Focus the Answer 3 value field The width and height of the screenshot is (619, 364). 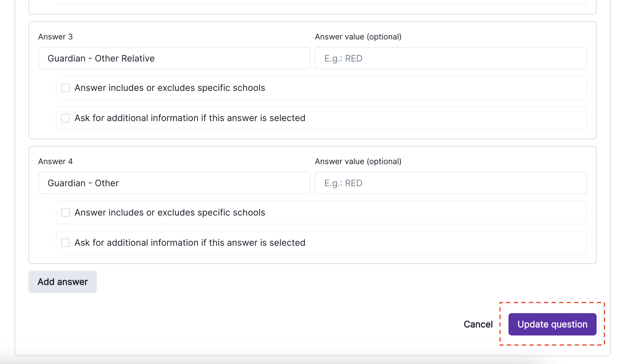tap(451, 58)
